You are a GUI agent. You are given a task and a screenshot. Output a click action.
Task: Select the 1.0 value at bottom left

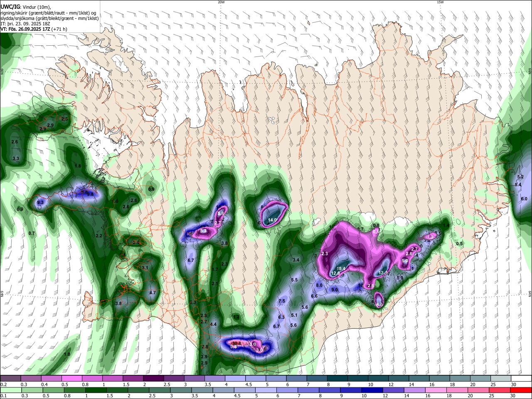67,354
